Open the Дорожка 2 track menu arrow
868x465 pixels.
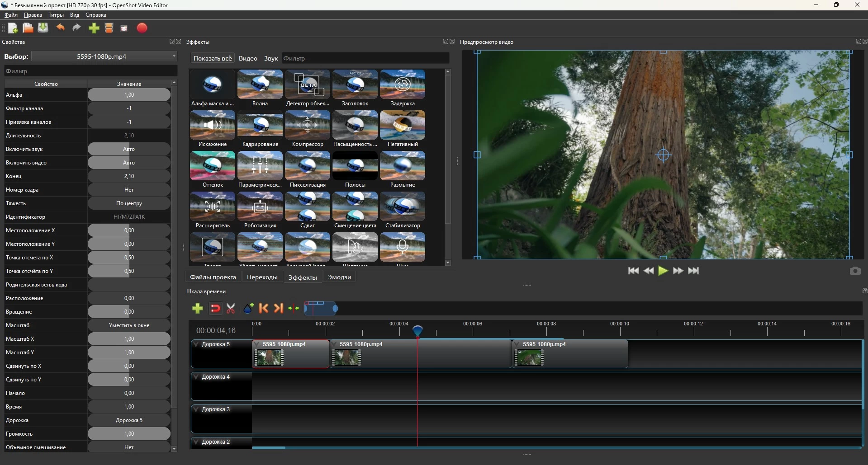pos(196,442)
